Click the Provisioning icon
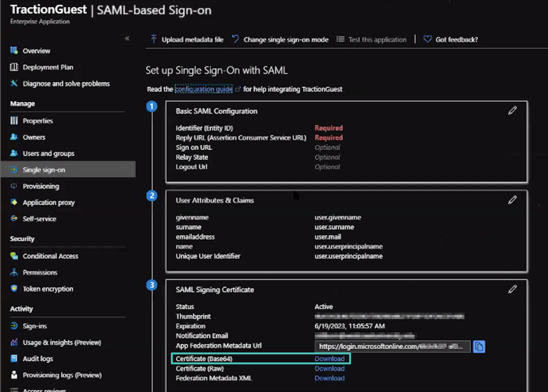The image size is (548, 392). coord(14,186)
